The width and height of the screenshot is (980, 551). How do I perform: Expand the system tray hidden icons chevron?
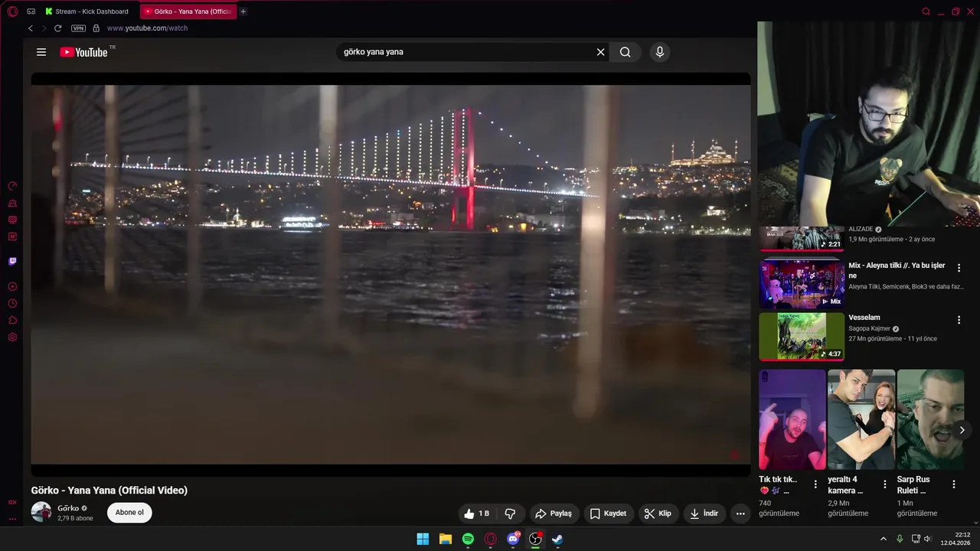tap(883, 539)
